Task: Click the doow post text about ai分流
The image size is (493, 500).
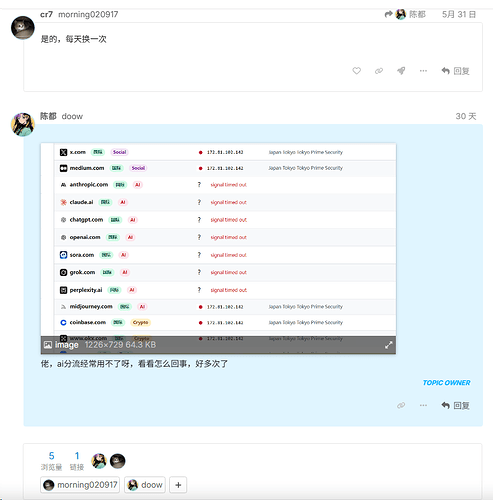Action: click(x=134, y=364)
